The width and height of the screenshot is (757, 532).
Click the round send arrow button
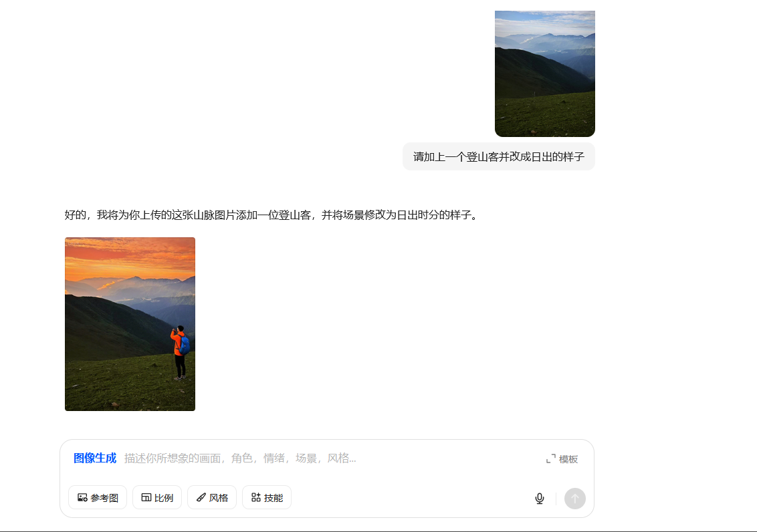(x=575, y=498)
